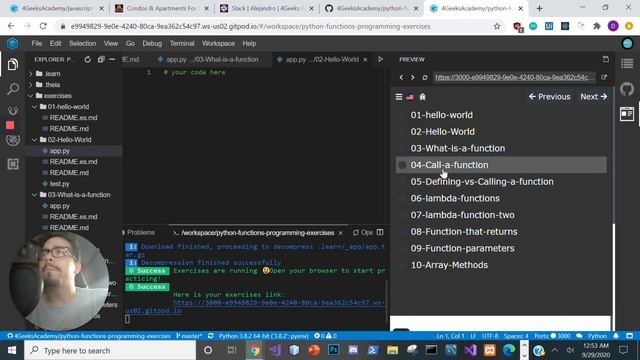Open the Workspace menu
This screenshot has width=640, height=360.
pyautogui.click(x=218, y=43)
